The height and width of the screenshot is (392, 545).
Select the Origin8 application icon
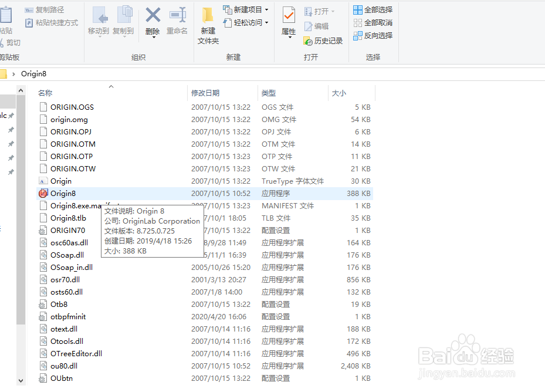coord(43,194)
